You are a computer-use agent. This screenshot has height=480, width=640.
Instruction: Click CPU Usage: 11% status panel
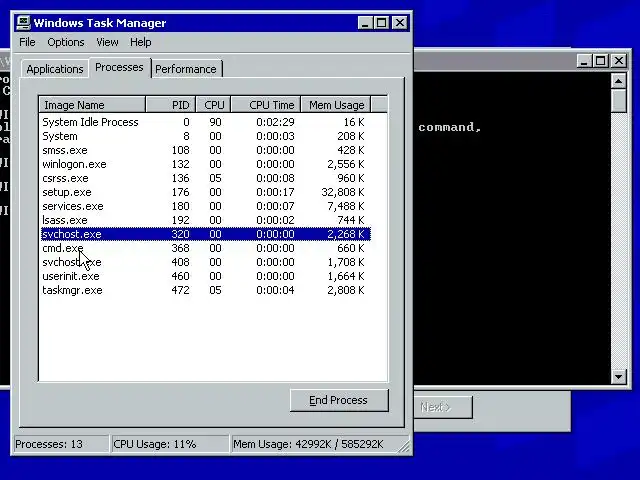[170, 444]
